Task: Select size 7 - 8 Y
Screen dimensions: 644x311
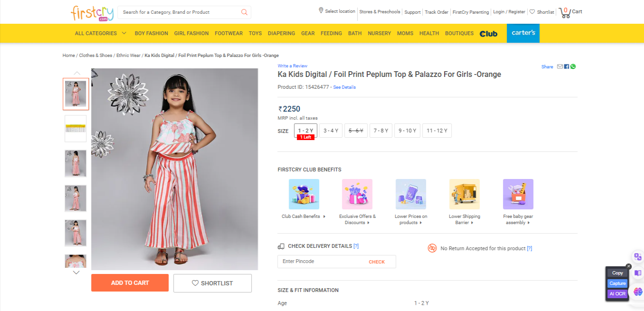Action: (x=381, y=131)
